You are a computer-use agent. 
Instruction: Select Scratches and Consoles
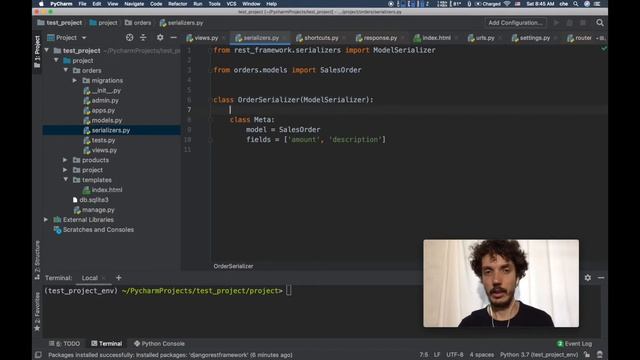coord(98,230)
